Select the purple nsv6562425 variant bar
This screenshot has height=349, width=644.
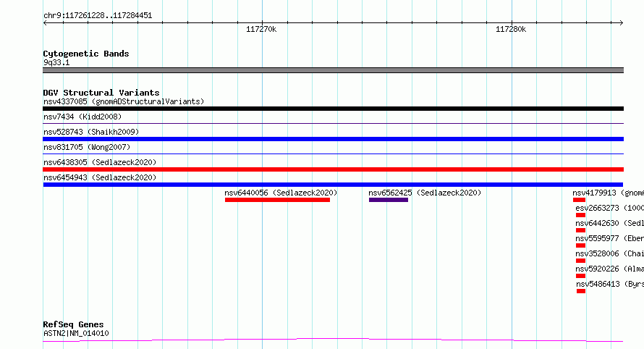389,200
